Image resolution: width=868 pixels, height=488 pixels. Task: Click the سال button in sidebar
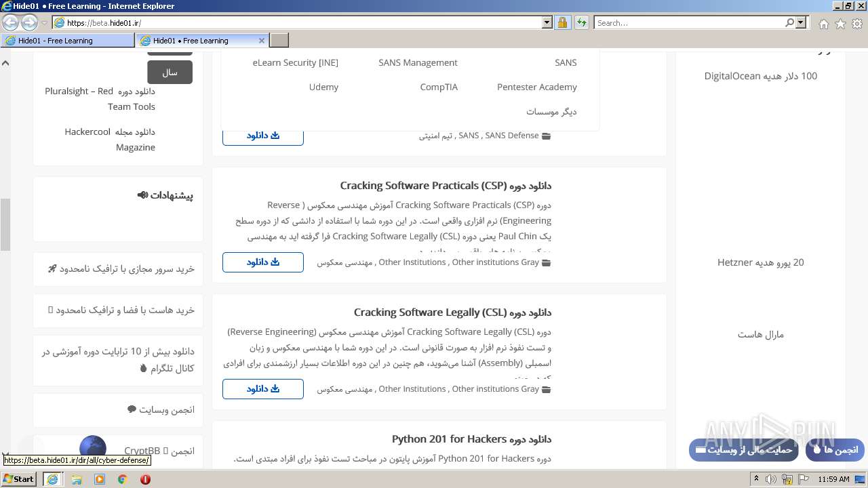pos(170,72)
